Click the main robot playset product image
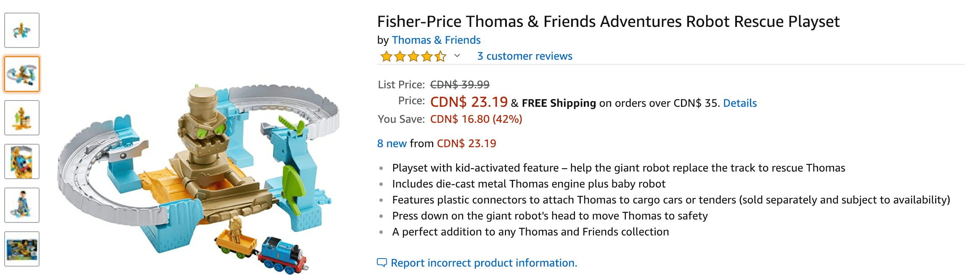This screenshot has width=980, height=275. pos(199,177)
